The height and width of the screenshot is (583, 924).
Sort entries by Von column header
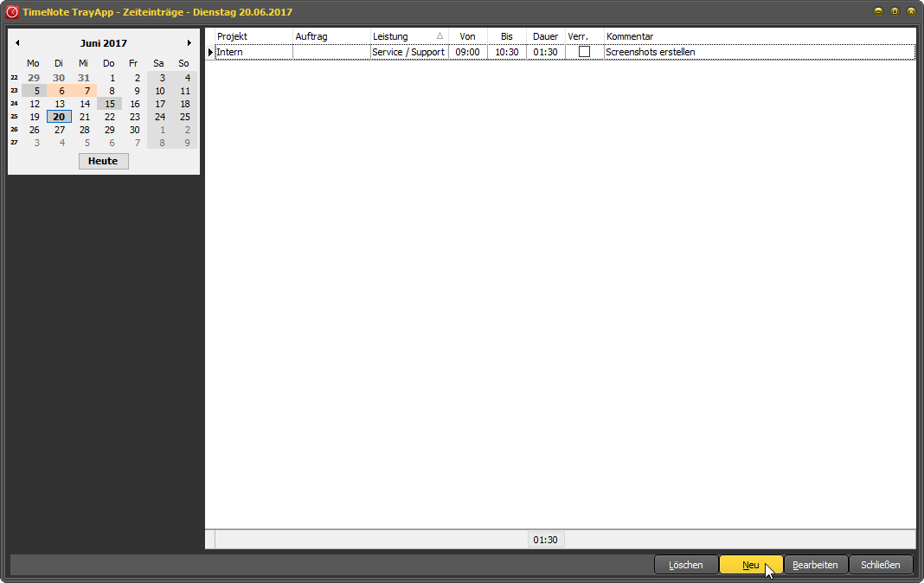[467, 36]
